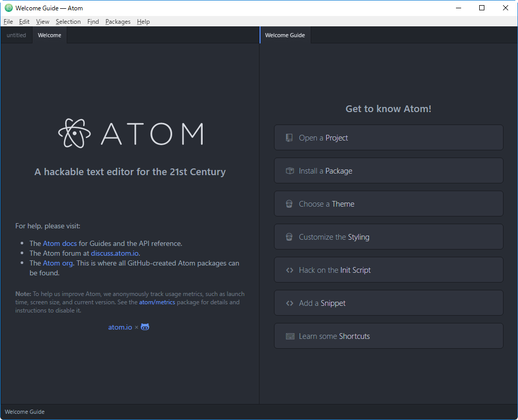The width and height of the screenshot is (518, 420).
Task: Open the File menu
Action: 8,22
